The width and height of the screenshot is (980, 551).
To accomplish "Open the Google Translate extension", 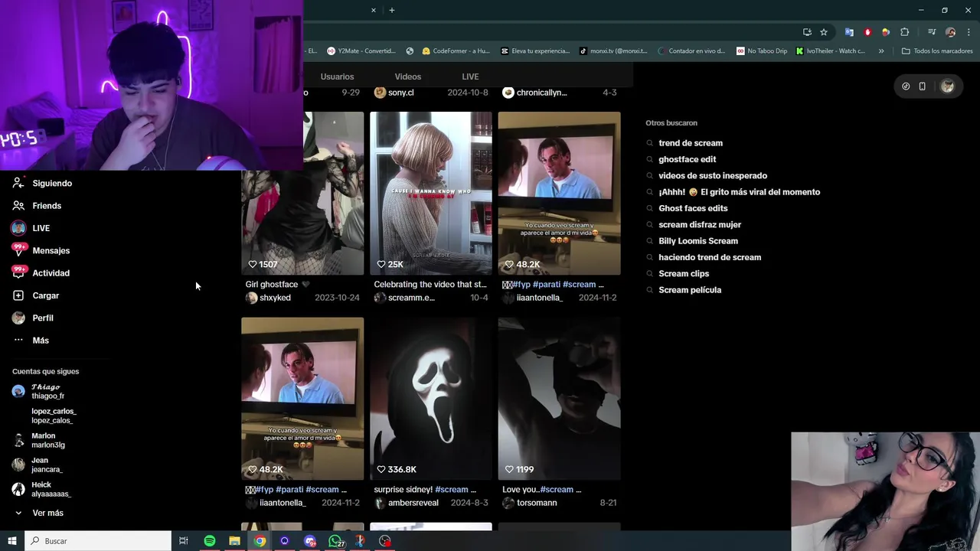I will click(x=849, y=32).
